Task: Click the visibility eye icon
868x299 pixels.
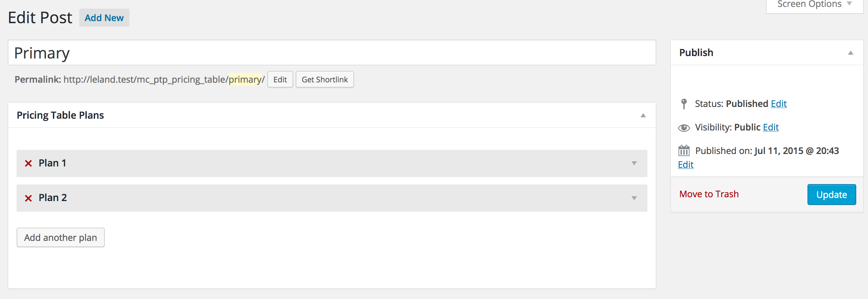Action: tap(684, 128)
